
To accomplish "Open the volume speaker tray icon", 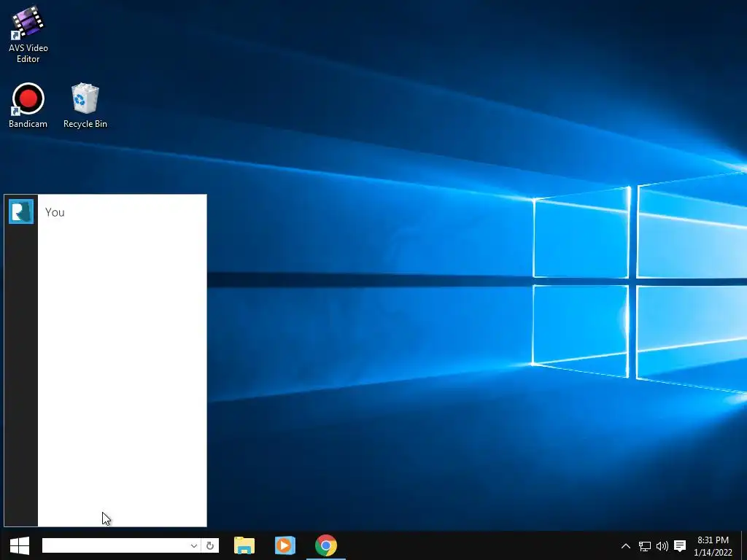I will [x=662, y=546].
